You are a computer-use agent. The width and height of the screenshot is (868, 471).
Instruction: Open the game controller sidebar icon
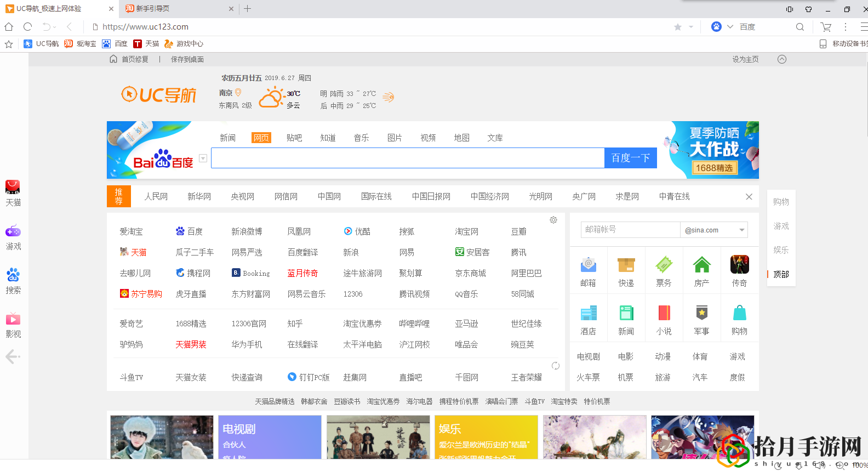[13, 231]
